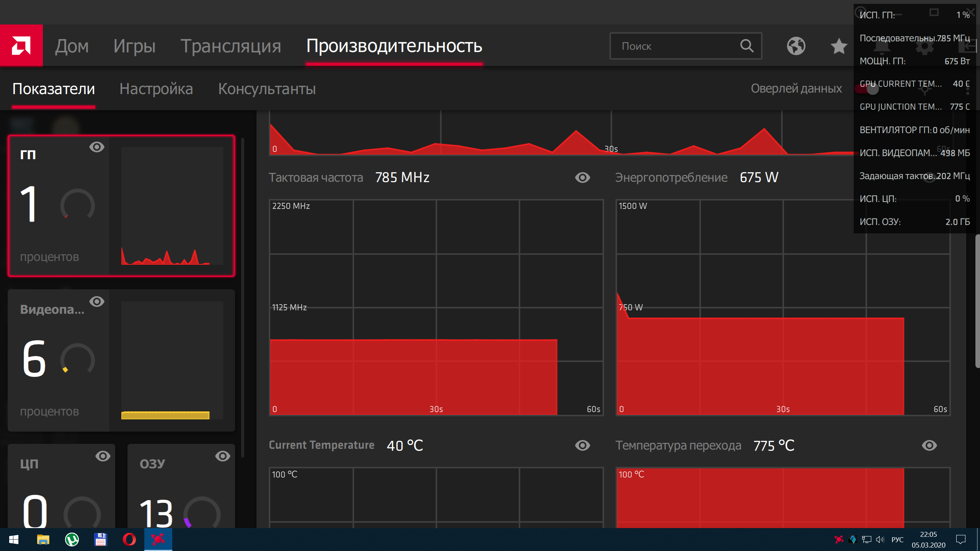Click the metrics list vertical scrollbar

(x=243, y=298)
